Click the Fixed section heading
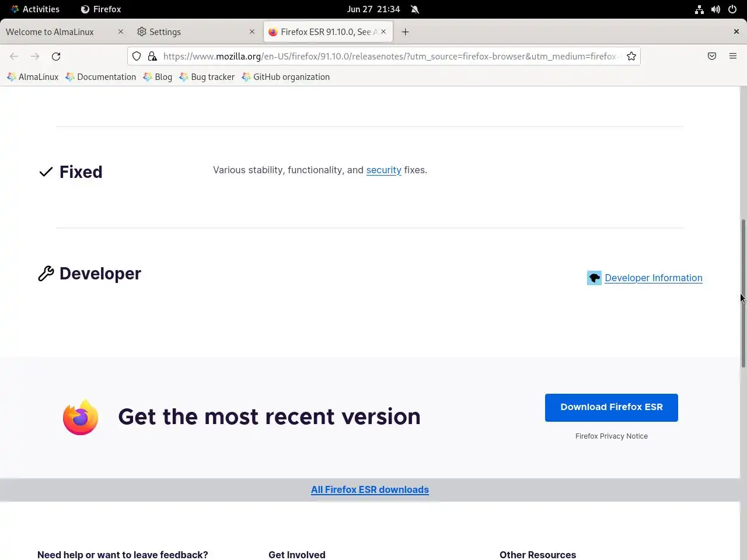The width and height of the screenshot is (747, 560). point(81,172)
